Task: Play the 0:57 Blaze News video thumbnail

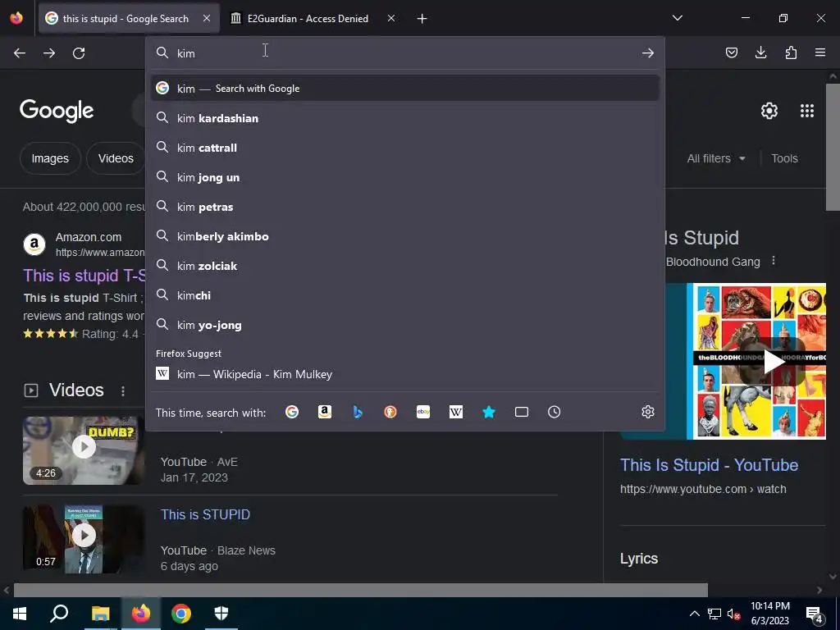Action: point(84,538)
